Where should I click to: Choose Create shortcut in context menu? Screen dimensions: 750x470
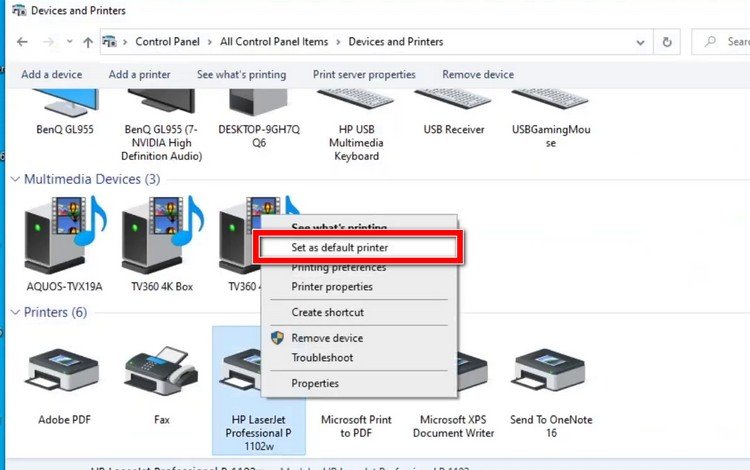point(359,312)
